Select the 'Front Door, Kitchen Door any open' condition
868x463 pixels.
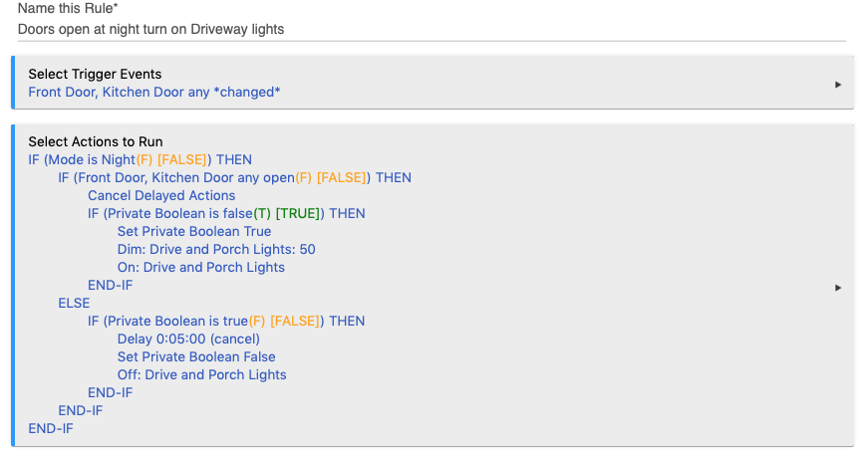click(x=183, y=177)
